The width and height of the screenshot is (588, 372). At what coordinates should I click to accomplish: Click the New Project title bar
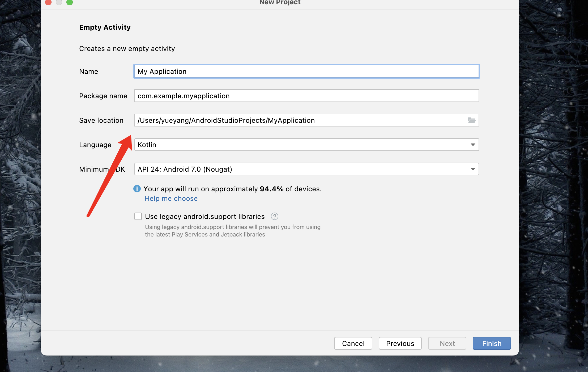coord(280,3)
